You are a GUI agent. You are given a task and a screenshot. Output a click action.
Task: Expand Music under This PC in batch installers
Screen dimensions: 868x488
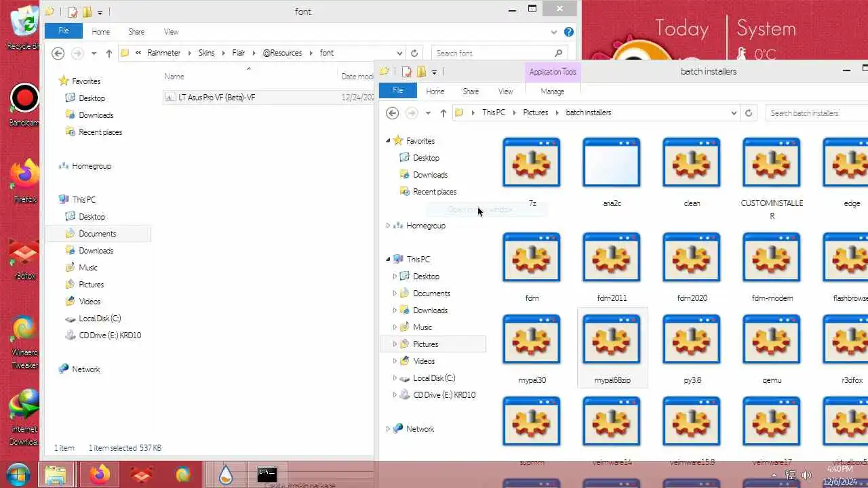[x=395, y=327]
